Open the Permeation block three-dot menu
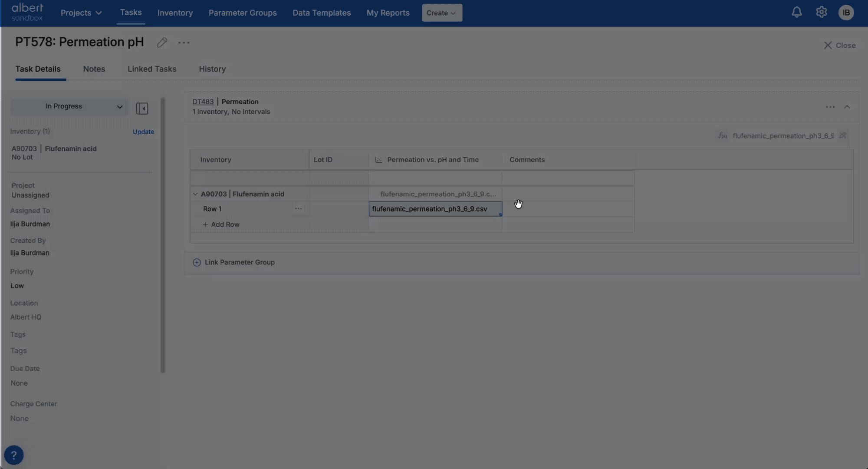The height and width of the screenshot is (469, 868). [830, 107]
